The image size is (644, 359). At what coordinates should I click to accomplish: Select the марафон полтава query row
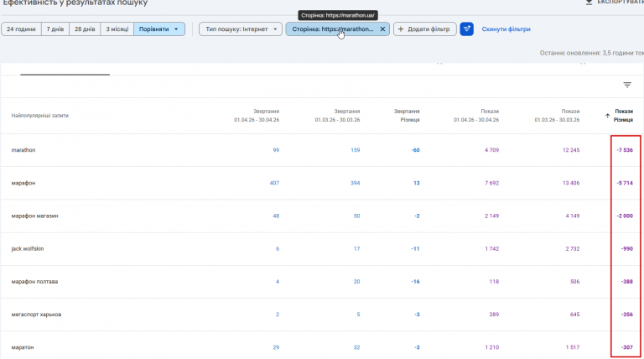click(x=322, y=282)
